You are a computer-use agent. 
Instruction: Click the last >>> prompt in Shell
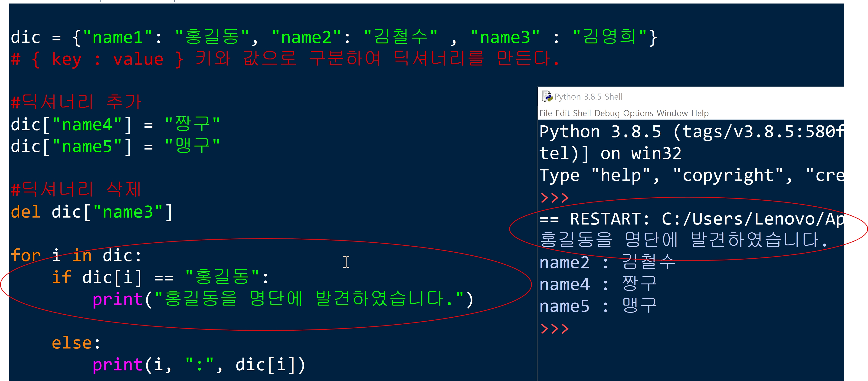(554, 329)
